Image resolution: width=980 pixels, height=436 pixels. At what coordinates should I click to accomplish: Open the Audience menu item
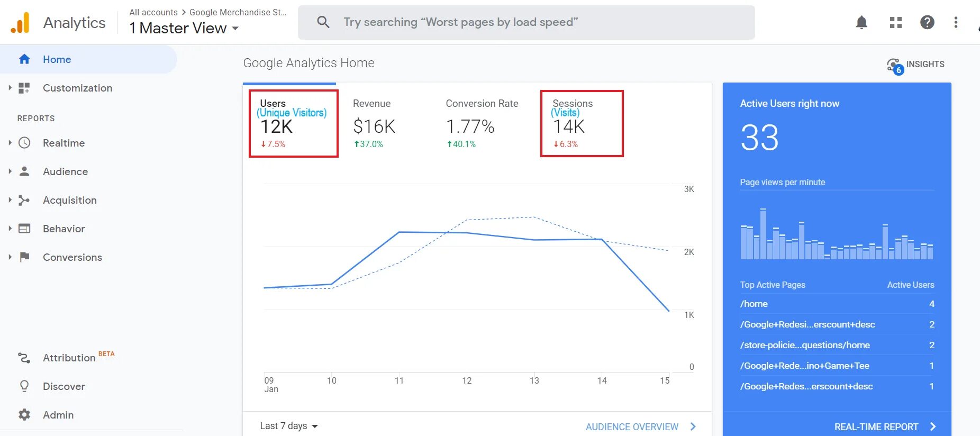pyautogui.click(x=65, y=171)
